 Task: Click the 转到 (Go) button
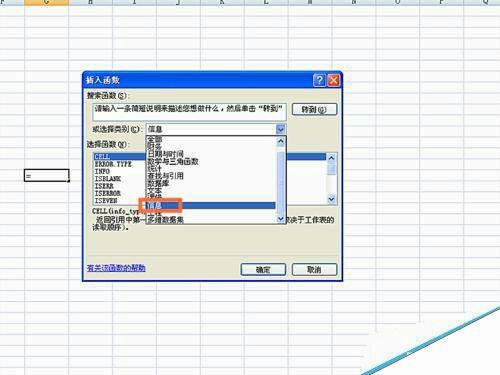coord(314,109)
